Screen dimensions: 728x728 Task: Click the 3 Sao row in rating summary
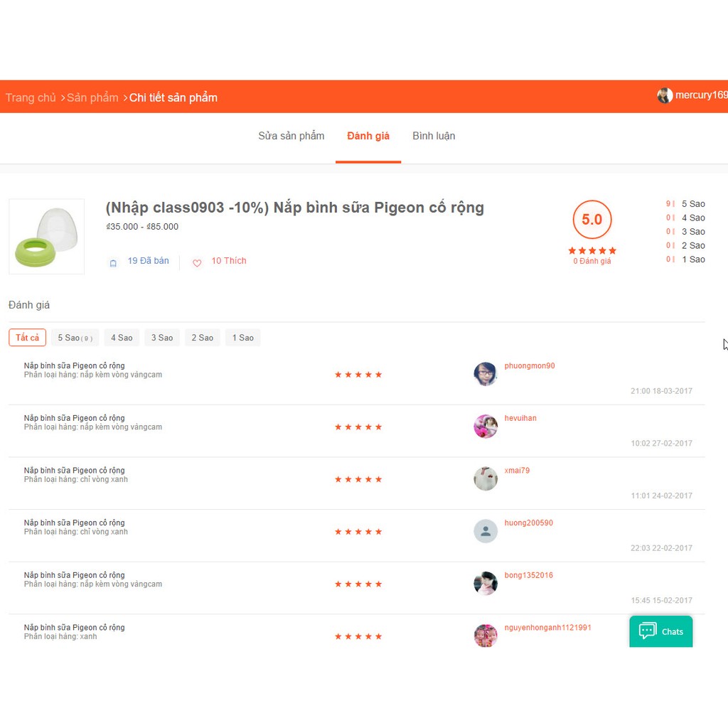click(x=685, y=232)
